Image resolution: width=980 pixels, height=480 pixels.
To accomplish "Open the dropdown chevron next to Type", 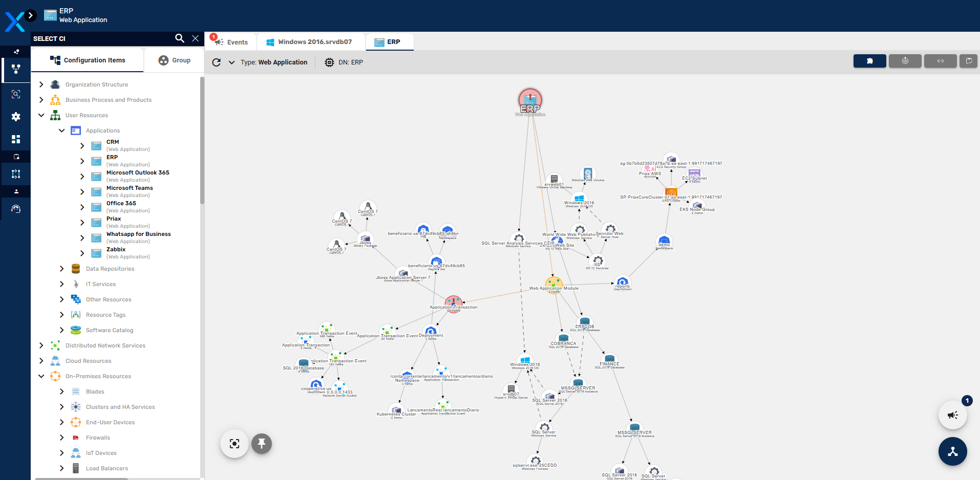I will click(x=231, y=62).
